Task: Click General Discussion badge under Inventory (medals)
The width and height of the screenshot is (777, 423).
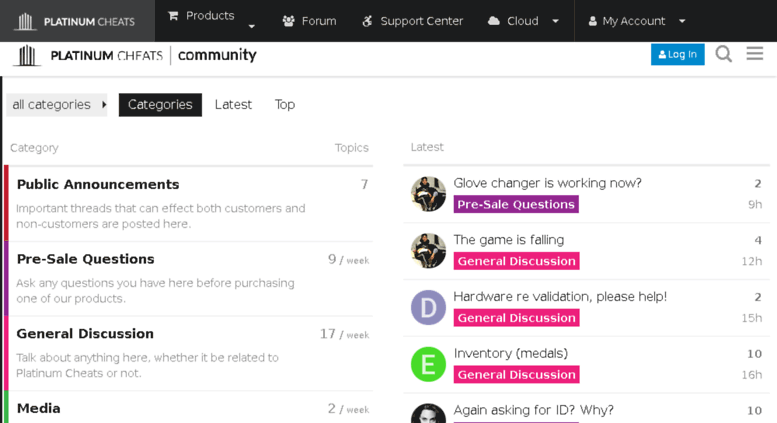Action: coord(516,374)
